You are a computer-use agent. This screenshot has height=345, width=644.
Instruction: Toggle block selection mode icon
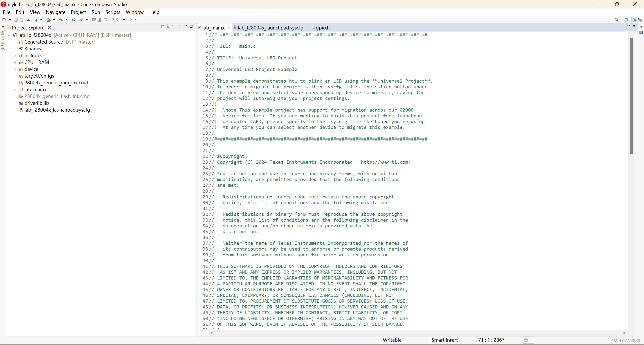click(99, 20)
